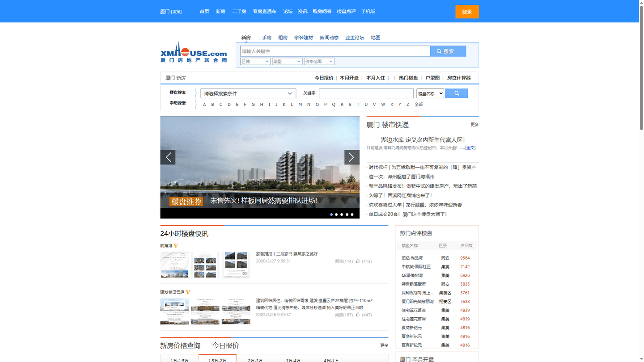Click the magnifier button beside 楼盘名称
This screenshot has height=362, width=644.
pyautogui.click(x=456, y=93)
